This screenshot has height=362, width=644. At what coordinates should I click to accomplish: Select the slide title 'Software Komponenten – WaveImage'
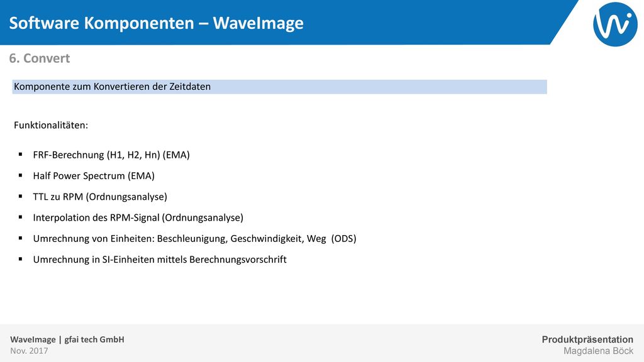click(156, 23)
